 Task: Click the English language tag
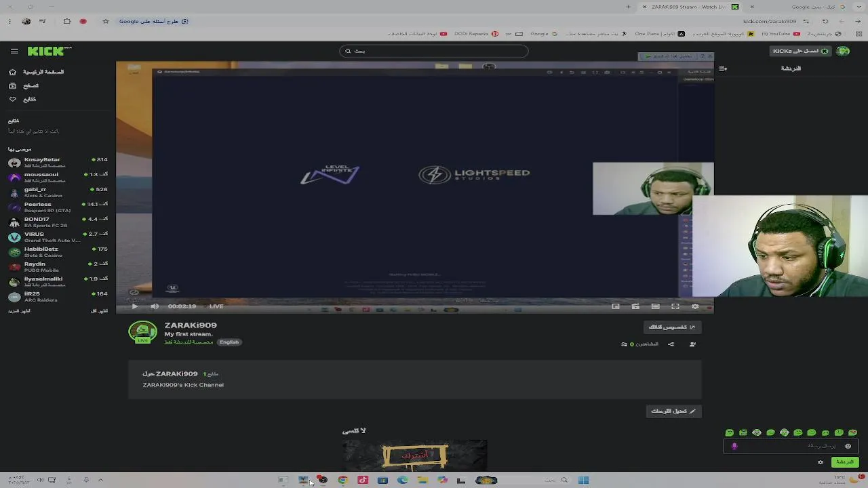(x=229, y=342)
